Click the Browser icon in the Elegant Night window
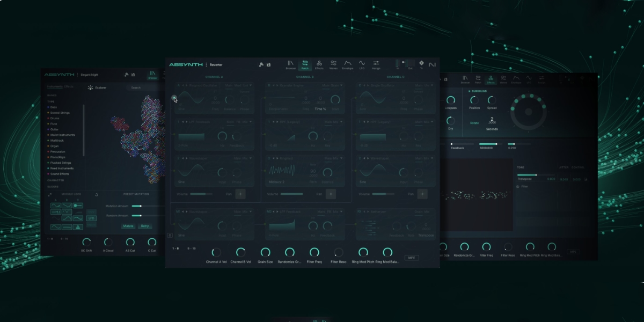644x322 pixels. (x=152, y=75)
